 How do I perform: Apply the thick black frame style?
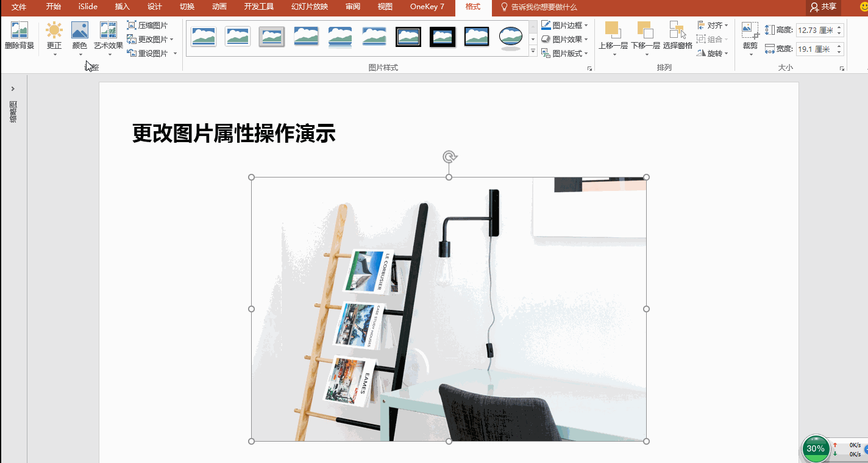pyautogui.click(x=443, y=37)
